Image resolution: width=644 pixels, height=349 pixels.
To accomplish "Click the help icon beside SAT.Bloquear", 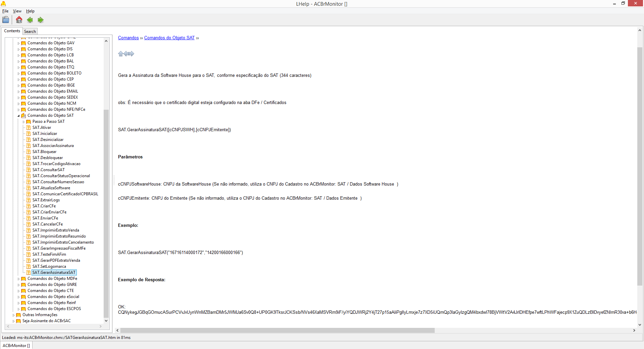I will coord(29,152).
